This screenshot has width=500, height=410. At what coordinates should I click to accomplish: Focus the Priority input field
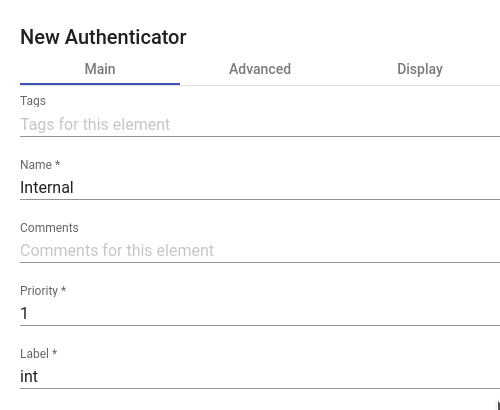260,313
